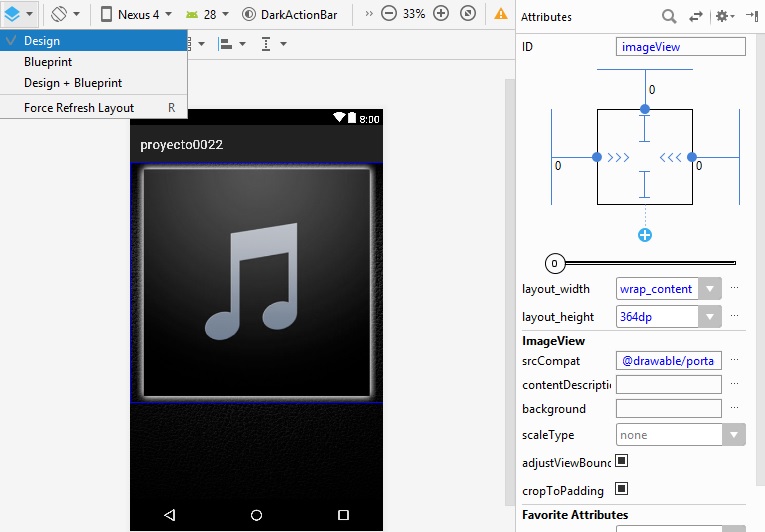Expand the layout_width dropdown arrow
Screen dimensions: 765x532
point(709,289)
